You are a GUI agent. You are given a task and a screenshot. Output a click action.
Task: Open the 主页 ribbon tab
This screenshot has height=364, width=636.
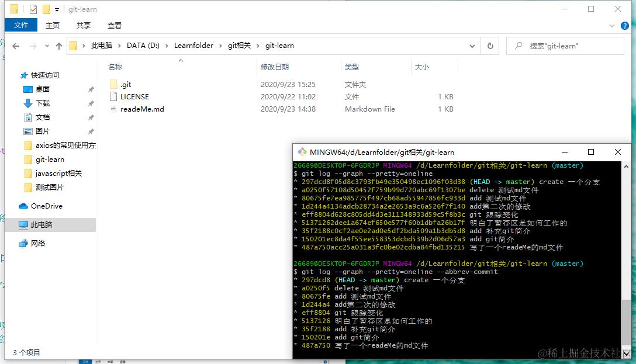(x=53, y=26)
